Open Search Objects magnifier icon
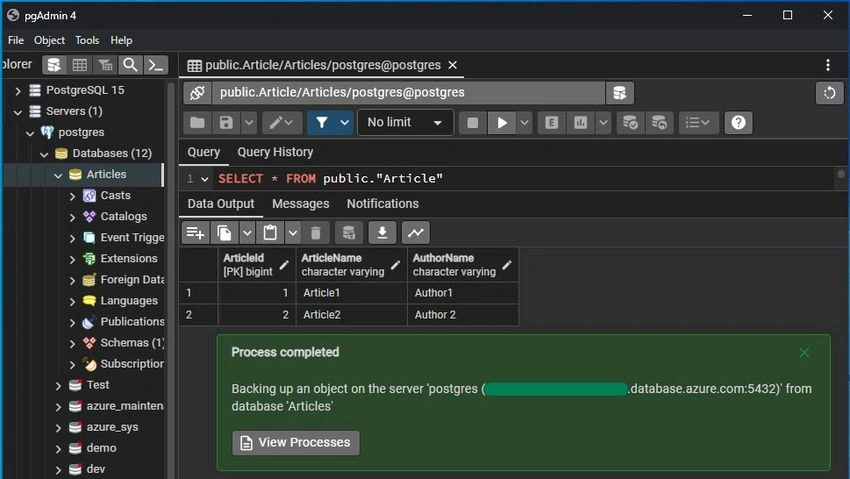Image resolution: width=850 pixels, height=479 pixels. tap(130, 65)
